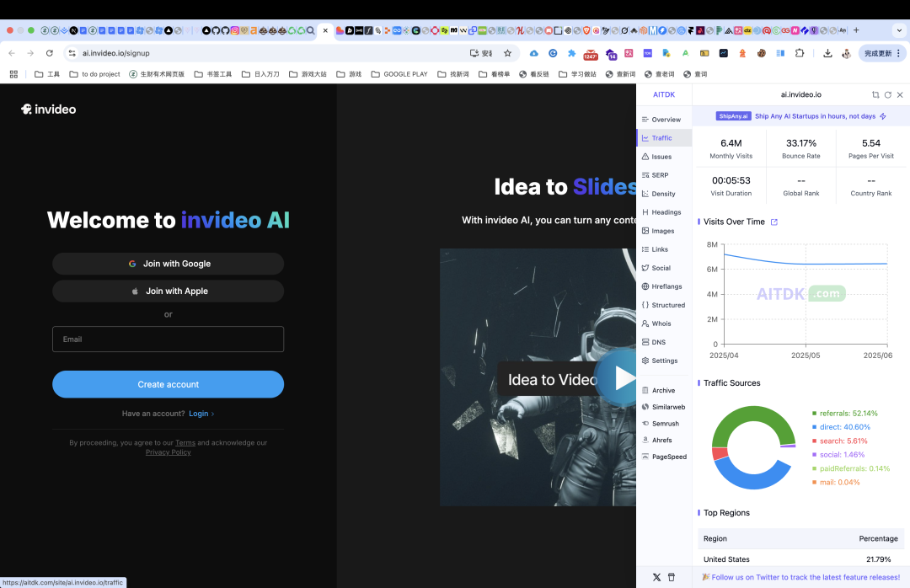Screen dimensions: 910x588
Task: Open the Similarweb external link
Action: [x=664, y=407]
